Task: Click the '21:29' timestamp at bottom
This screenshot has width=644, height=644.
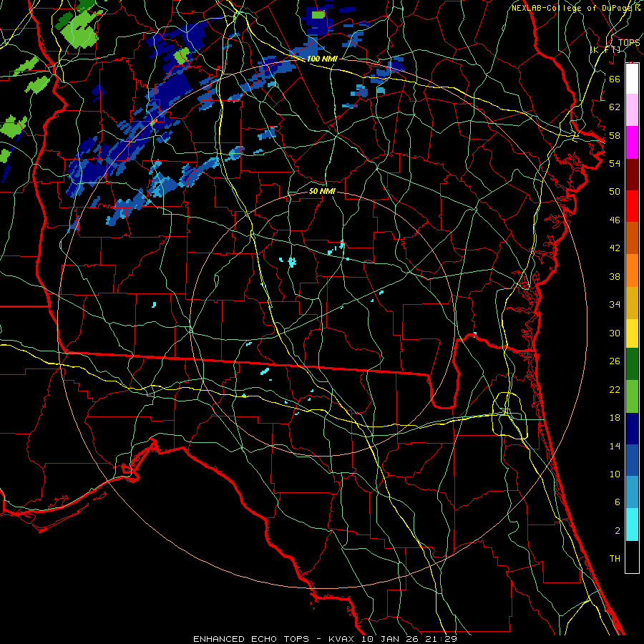Action: click(x=440, y=639)
